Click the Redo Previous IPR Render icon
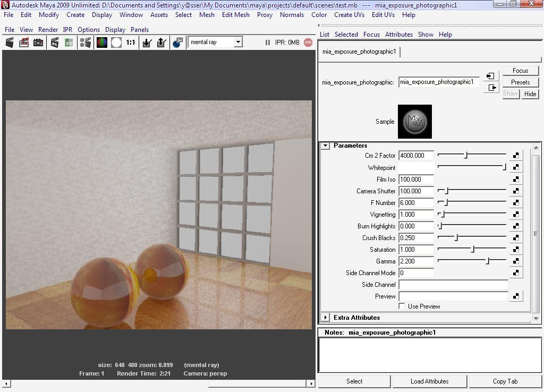544x392 pixels. coord(55,42)
